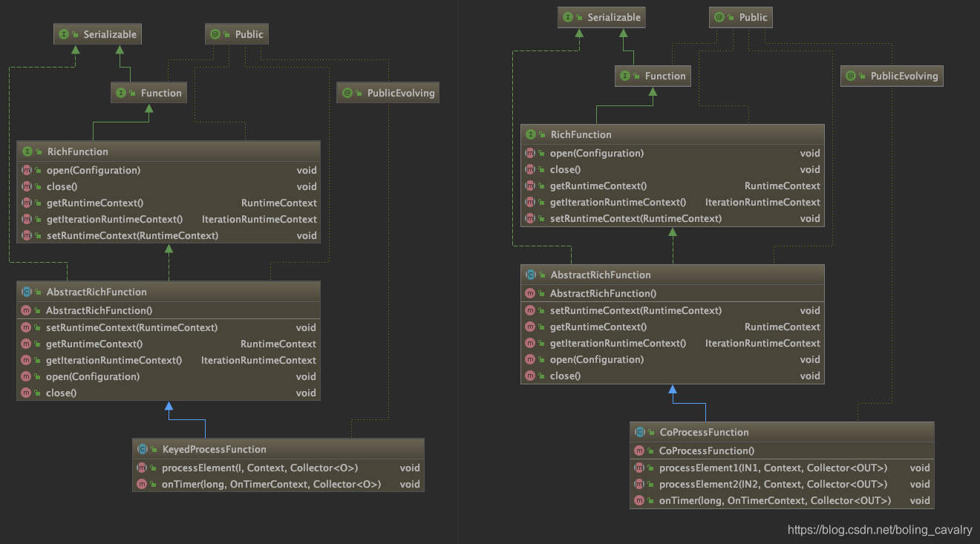Viewport: 980px width, 544px height.
Task: Select the left AbstractRichFunction header title
Action: click(97, 292)
